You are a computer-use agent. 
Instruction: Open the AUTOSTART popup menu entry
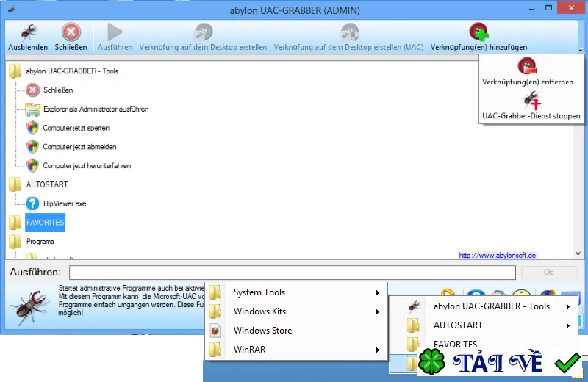(484, 325)
